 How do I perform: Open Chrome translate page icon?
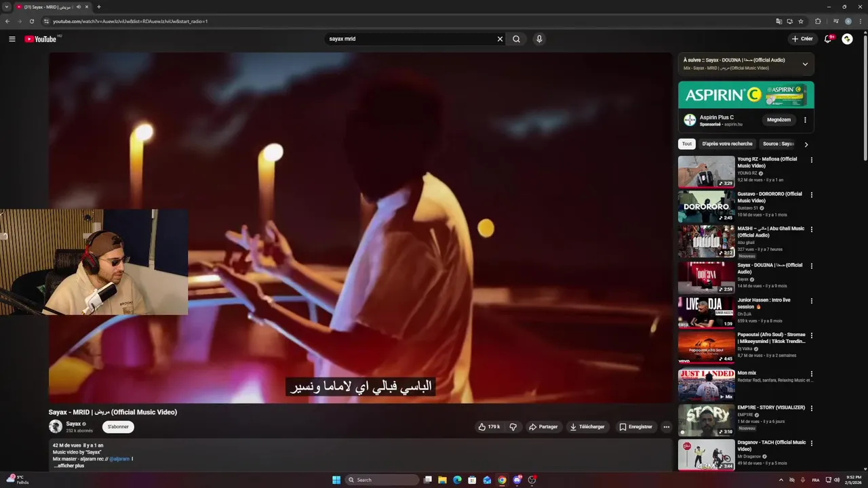(779, 21)
